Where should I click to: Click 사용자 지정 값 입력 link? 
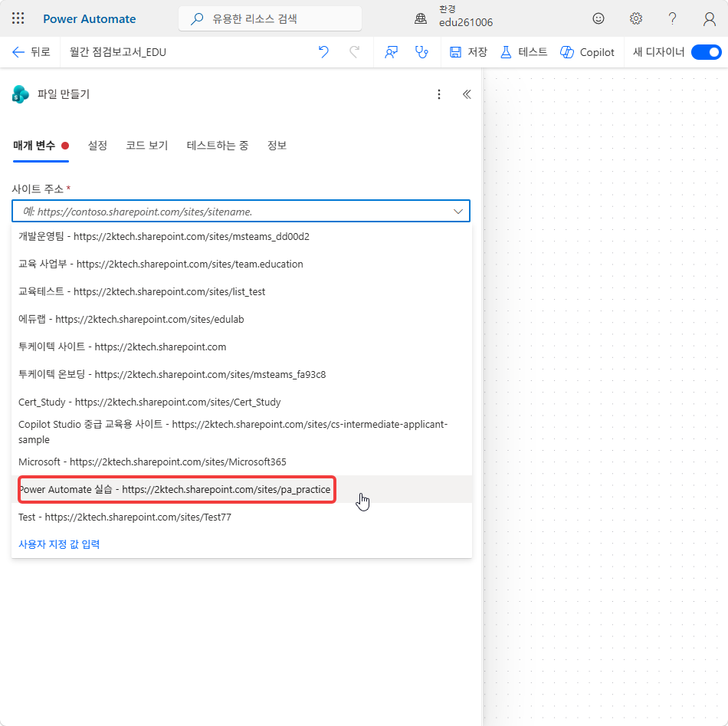[59, 544]
